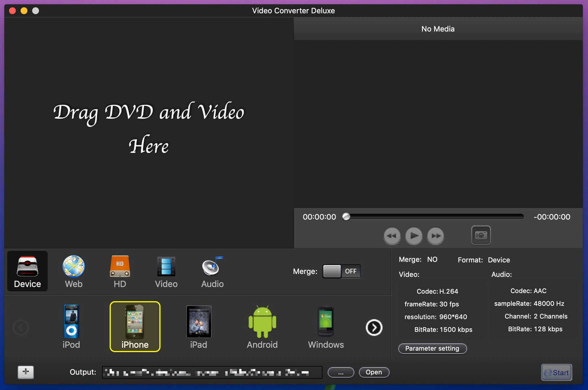Click the remaining time -00:00:00 label
Screen dimensions: 588x390
552,217
